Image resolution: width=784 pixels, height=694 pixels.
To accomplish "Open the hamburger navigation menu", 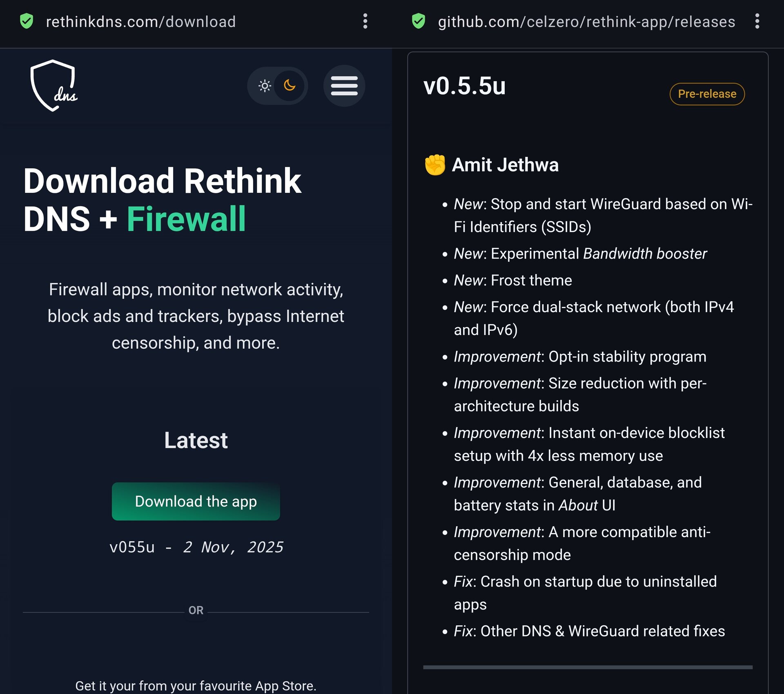I will tap(344, 86).
